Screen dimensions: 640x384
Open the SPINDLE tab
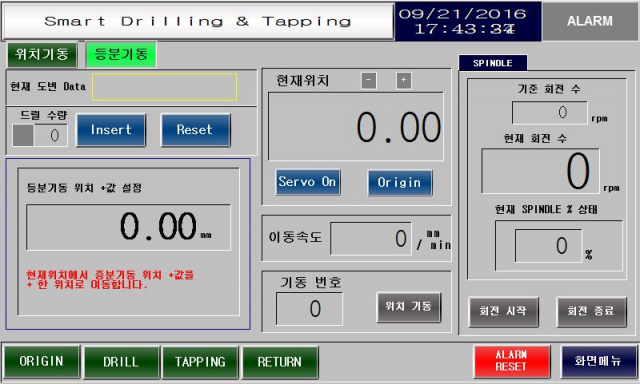493,63
